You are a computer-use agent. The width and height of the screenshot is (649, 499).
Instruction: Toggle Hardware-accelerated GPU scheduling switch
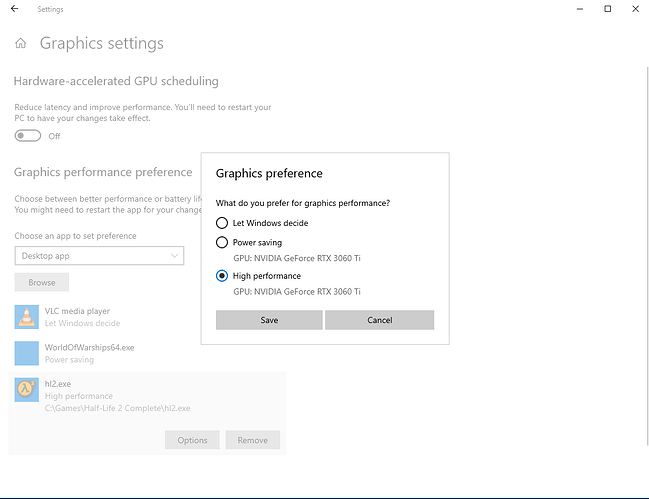click(x=28, y=136)
